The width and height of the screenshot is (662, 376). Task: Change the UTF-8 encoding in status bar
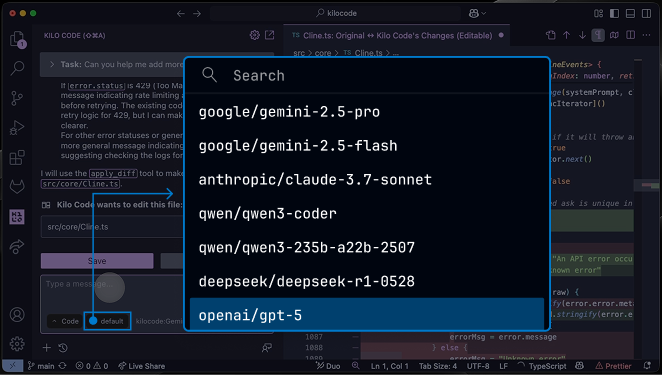[x=478, y=366]
